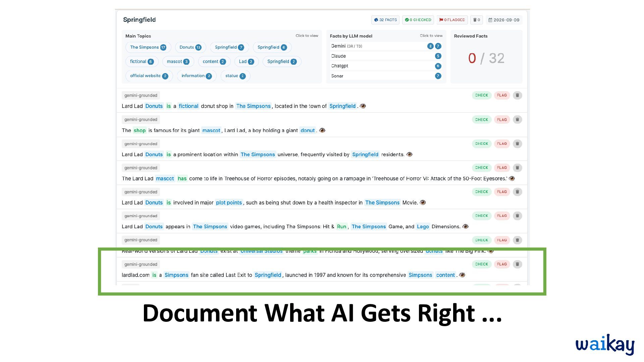Toggle eye icon on fictional donut shop fact
The width and height of the screenshot is (644, 362).
pyautogui.click(x=363, y=106)
